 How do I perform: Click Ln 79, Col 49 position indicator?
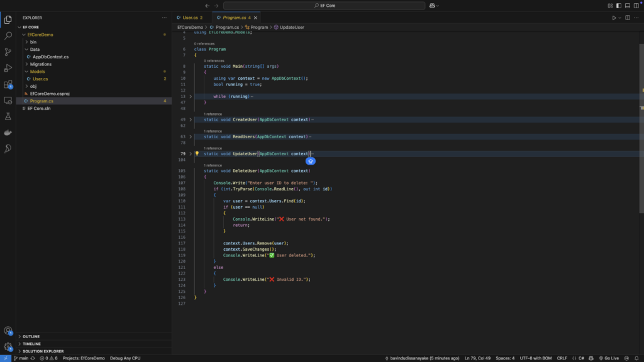click(x=477, y=358)
